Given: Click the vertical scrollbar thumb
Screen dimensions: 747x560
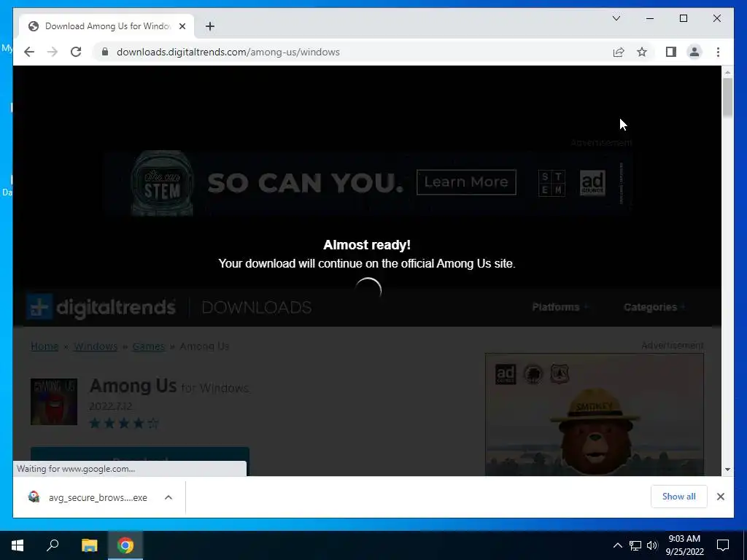Looking at the screenshot, I should coord(727,98).
